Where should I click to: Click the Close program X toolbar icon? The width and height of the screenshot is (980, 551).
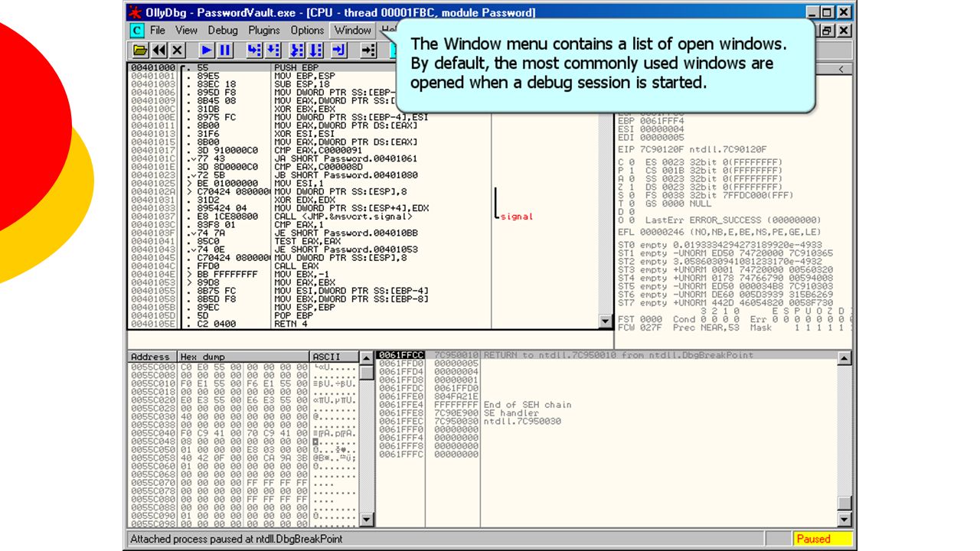tap(178, 50)
